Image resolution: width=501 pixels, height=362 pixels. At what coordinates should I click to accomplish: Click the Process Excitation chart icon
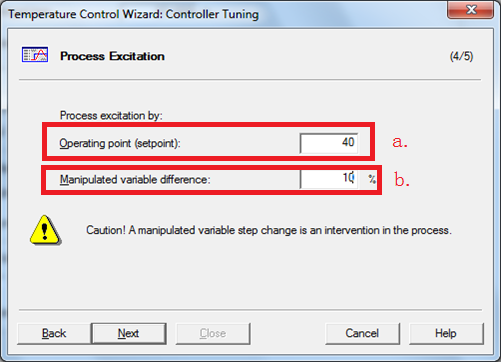35,54
